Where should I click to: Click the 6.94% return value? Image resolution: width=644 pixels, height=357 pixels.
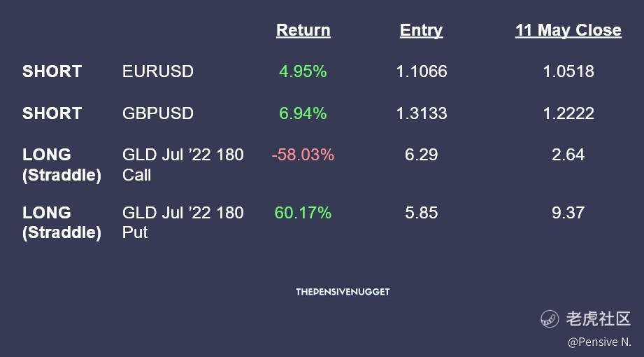click(303, 113)
